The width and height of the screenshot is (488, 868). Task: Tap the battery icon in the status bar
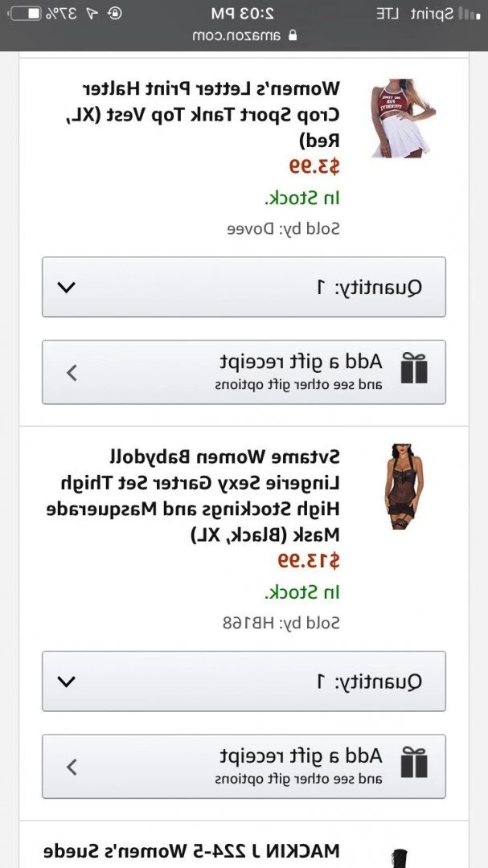[x=27, y=14]
